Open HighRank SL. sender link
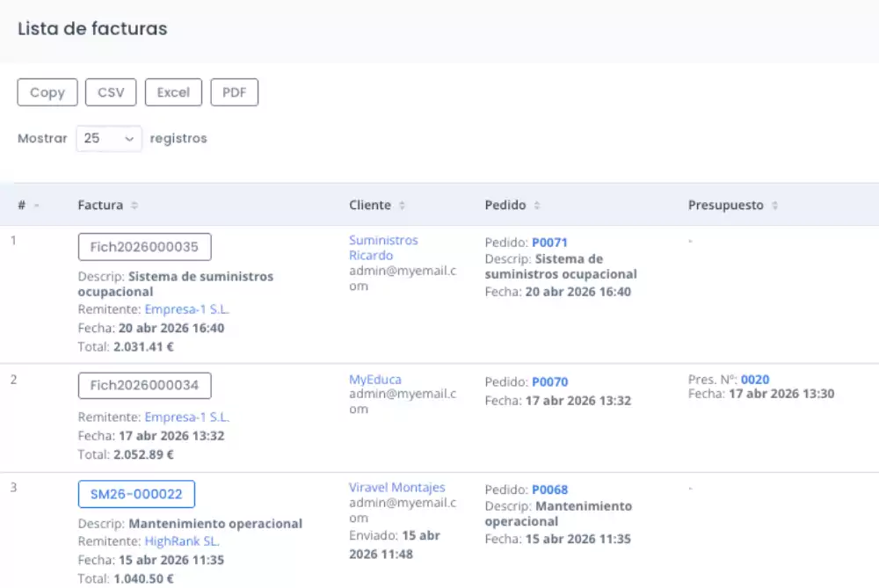This screenshot has height=588, width=879. click(x=182, y=541)
